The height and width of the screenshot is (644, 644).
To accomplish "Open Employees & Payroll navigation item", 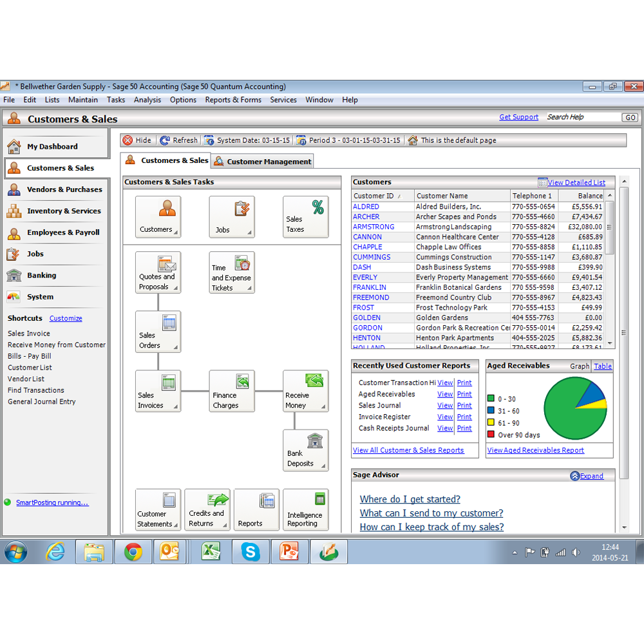I will pos(56,232).
